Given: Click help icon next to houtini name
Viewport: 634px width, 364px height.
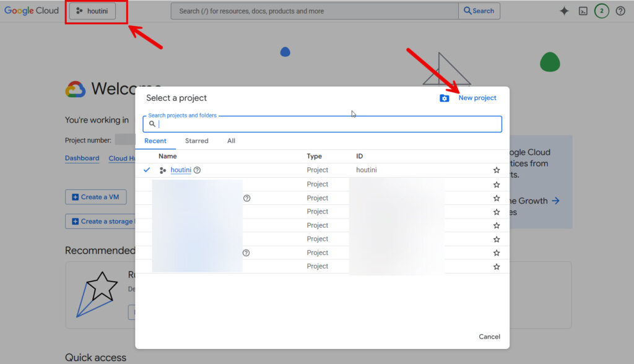Looking at the screenshot, I should click(197, 170).
